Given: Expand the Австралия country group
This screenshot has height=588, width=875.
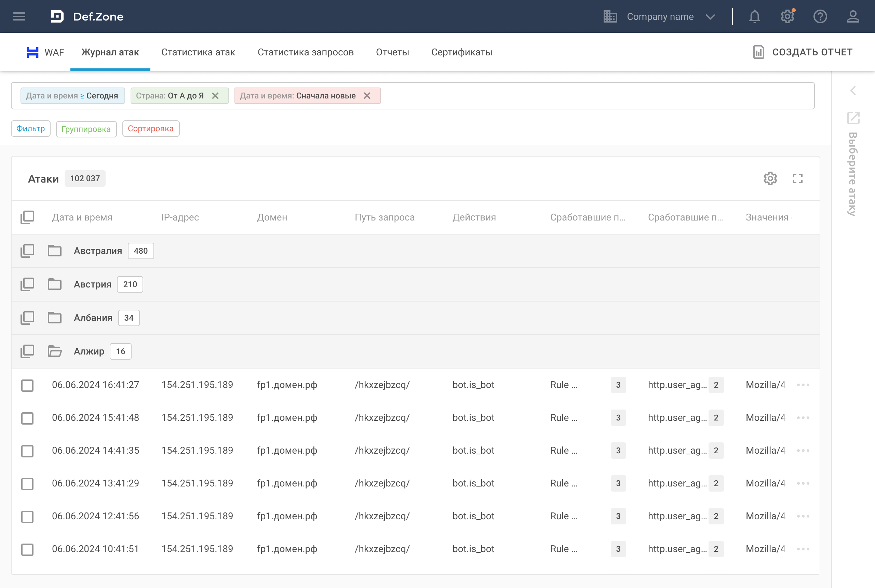Looking at the screenshot, I should 55,251.
